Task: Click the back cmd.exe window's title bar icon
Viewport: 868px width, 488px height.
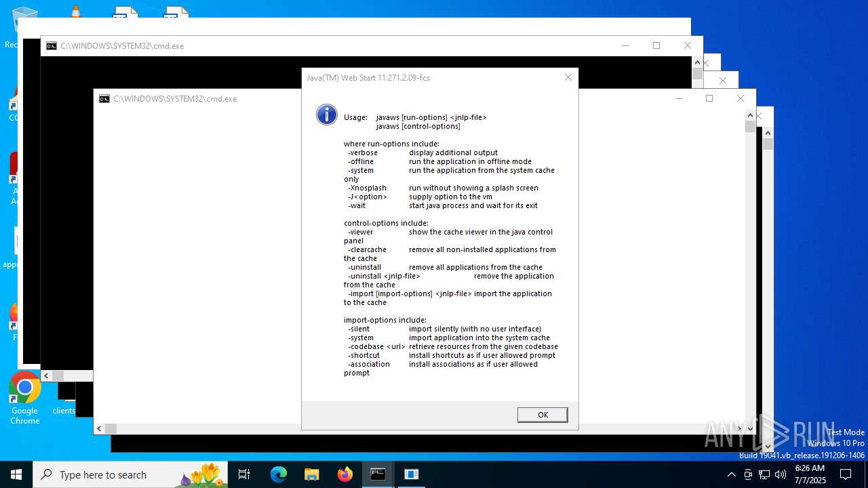Action: (52, 46)
